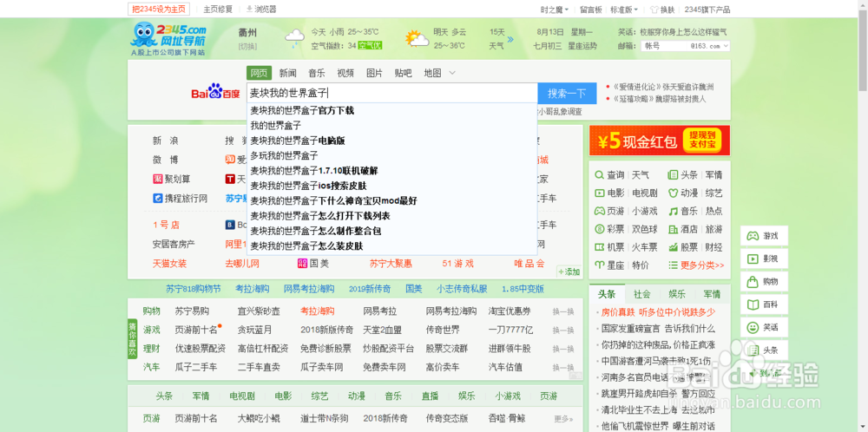Click the 影视 button in right sidebar
868x432 pixels.
point(763,259)
